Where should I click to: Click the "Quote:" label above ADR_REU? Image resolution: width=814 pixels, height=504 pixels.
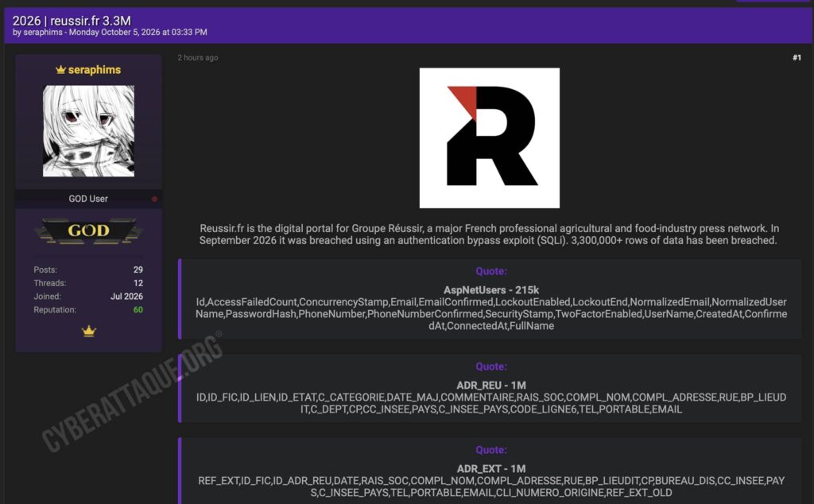tap(491, 366)
